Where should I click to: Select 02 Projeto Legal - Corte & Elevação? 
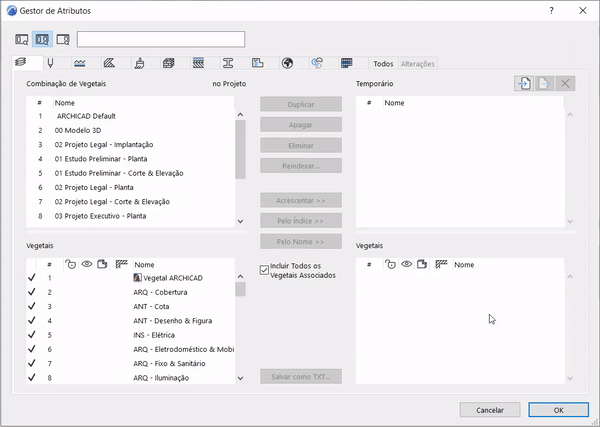pyautogui.click(x=130, y=202)
